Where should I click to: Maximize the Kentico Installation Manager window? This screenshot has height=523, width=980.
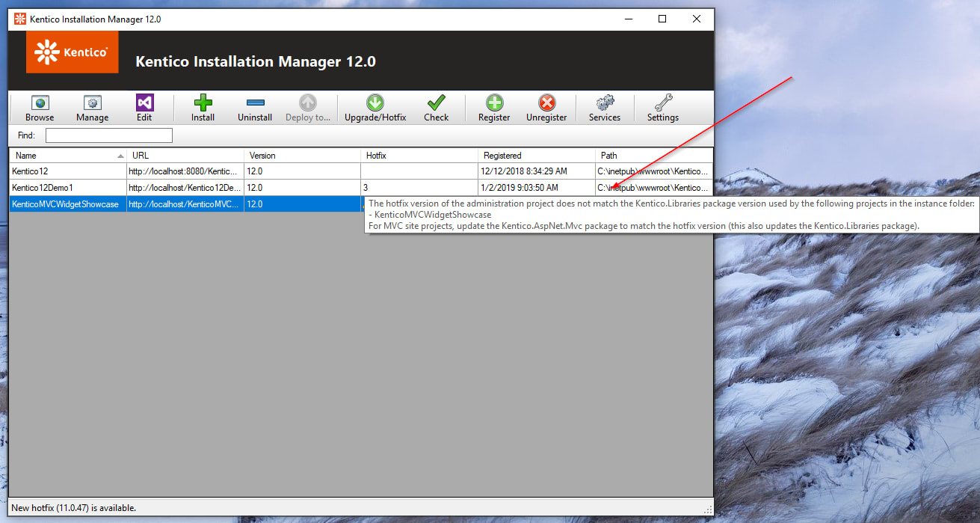662,19
